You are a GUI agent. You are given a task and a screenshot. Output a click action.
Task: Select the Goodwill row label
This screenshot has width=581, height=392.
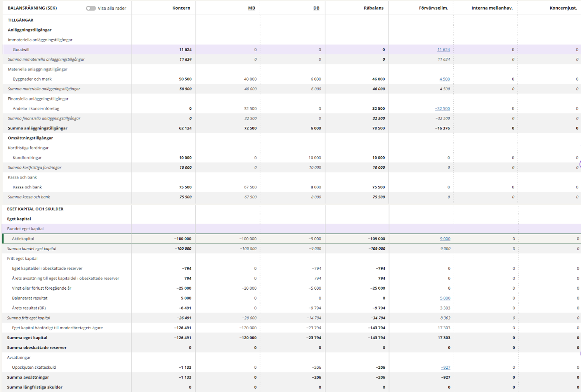(x=21, y=50)
